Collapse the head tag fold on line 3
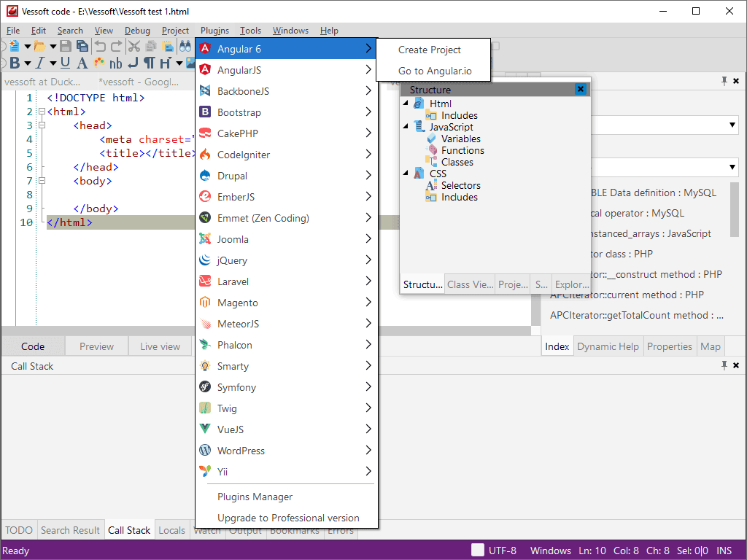This screenshot has width=747, height=560. click(x=42, y=125)
